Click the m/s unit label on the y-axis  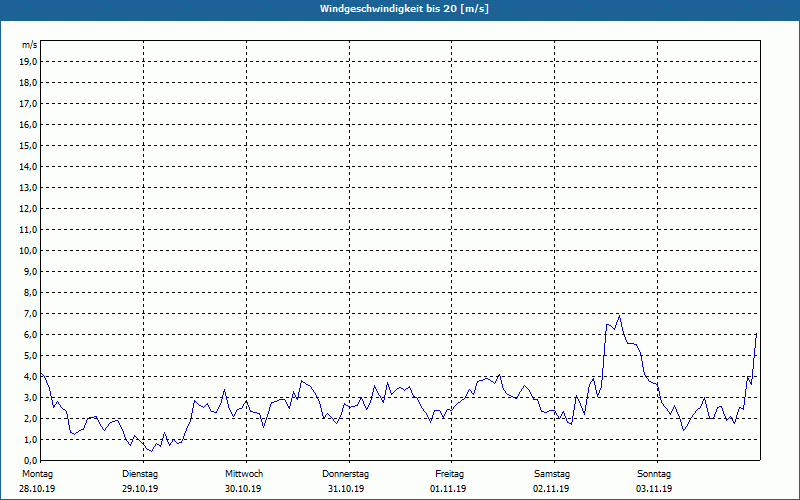(x=30, y=45)
